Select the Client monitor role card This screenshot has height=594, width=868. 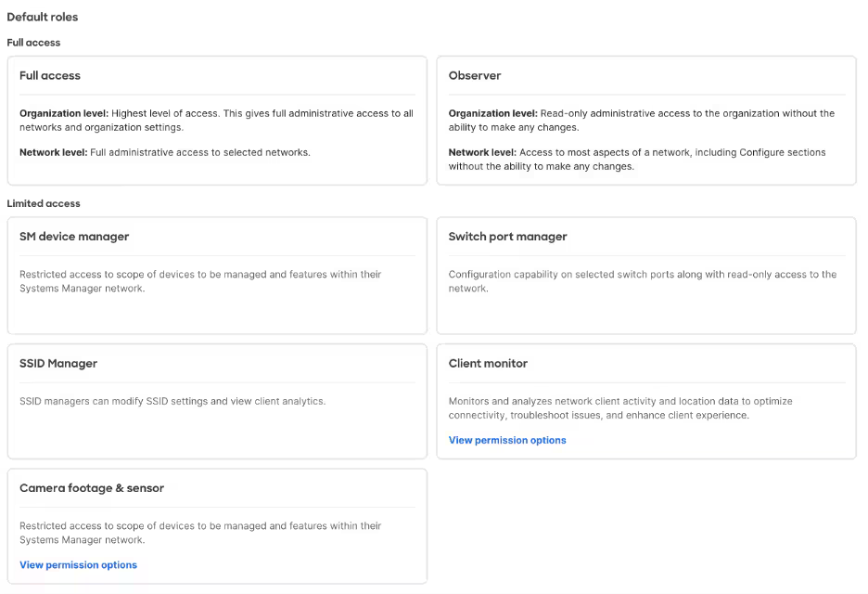[646, 401]
